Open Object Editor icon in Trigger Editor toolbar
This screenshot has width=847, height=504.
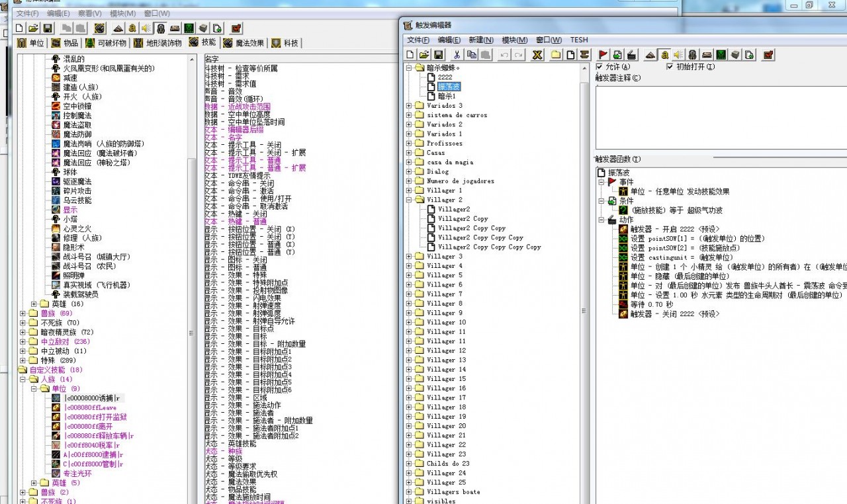(692, 55)
